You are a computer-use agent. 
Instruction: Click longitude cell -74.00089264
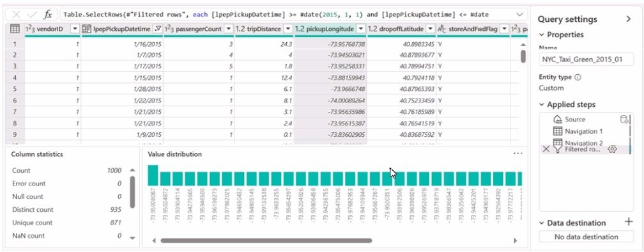point(330,100)
